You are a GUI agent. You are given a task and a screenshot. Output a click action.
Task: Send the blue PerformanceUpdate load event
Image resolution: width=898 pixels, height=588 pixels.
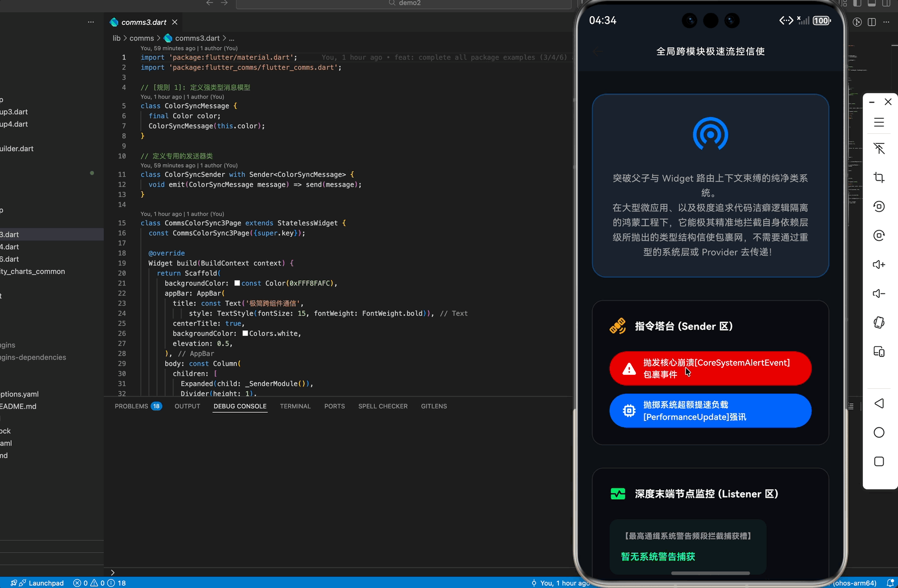710,411
